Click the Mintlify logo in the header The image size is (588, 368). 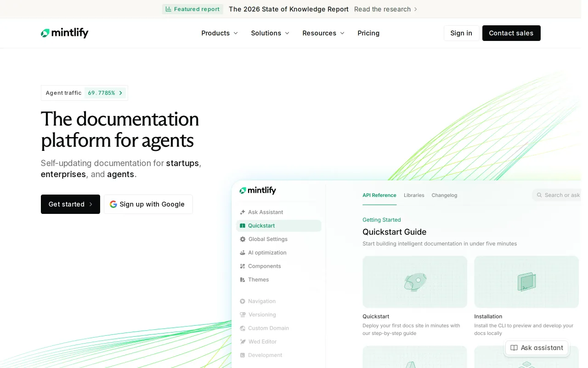pyautogui.click(x=65, y=33)
